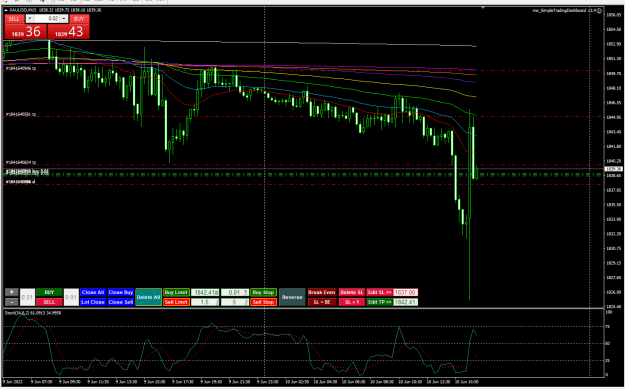
Task: Click the Reverse button
Action: click(292, 297)
